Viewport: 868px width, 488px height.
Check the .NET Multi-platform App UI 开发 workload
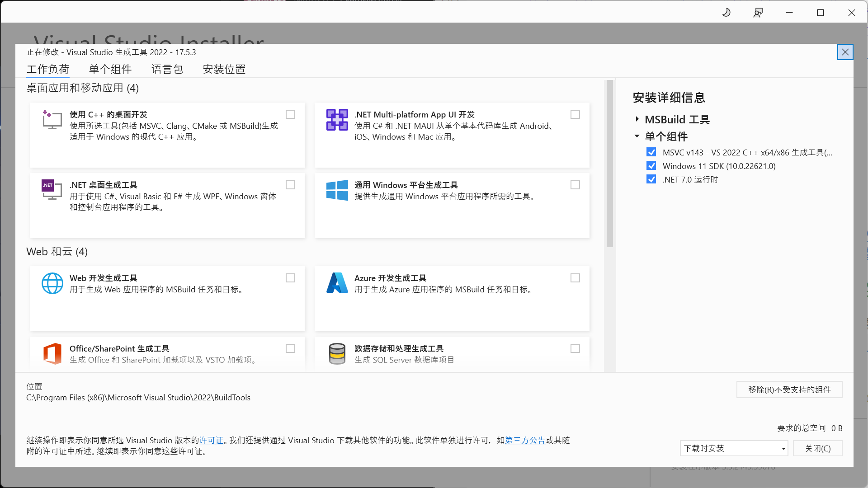click(575, 115)
